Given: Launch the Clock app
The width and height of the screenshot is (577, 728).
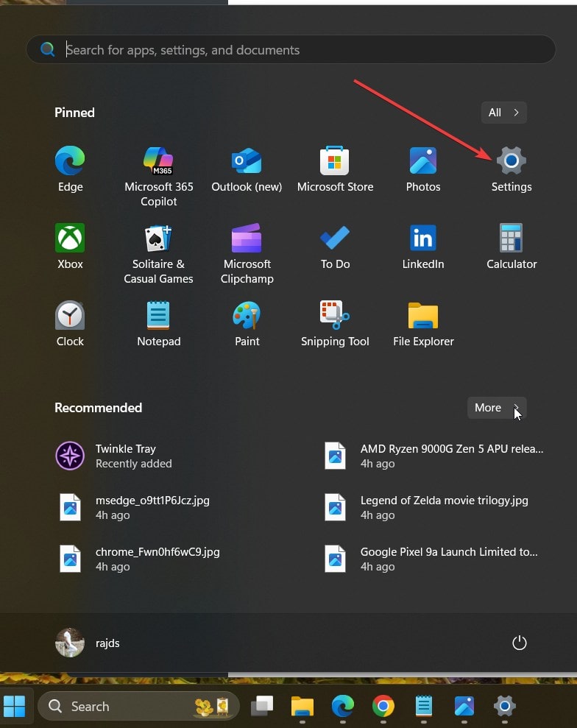Looking at the screenshot, I should click(70, 324).
